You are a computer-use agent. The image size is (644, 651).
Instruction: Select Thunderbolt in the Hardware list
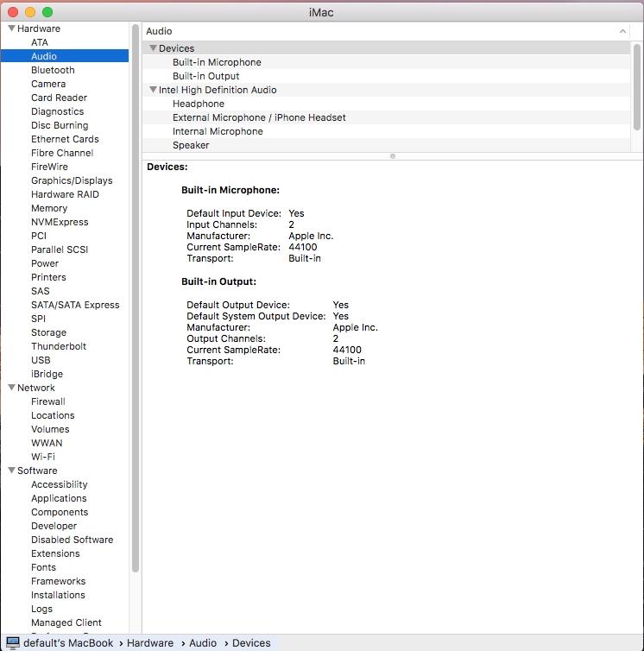(x=59, y=346)
